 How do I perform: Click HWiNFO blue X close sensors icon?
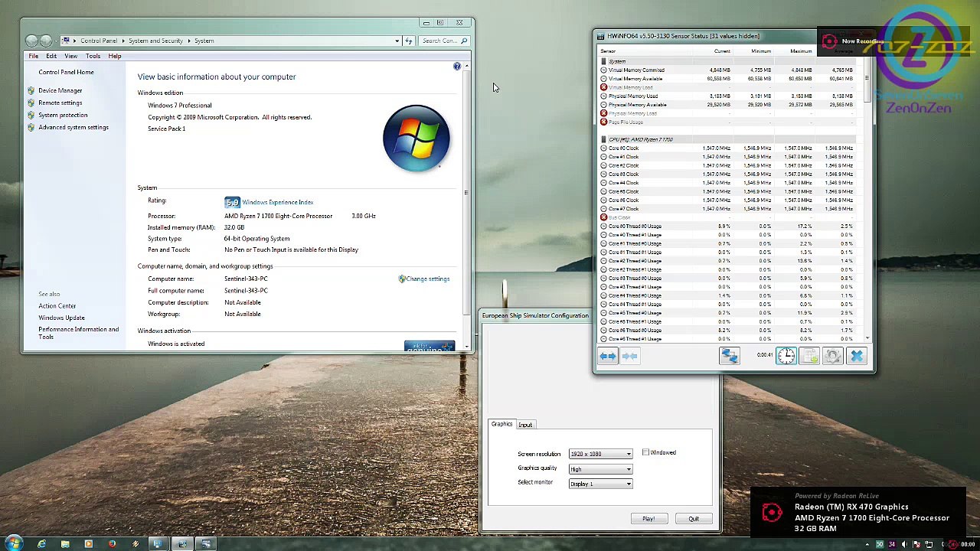pyautogui.click(x=856, y=356)
